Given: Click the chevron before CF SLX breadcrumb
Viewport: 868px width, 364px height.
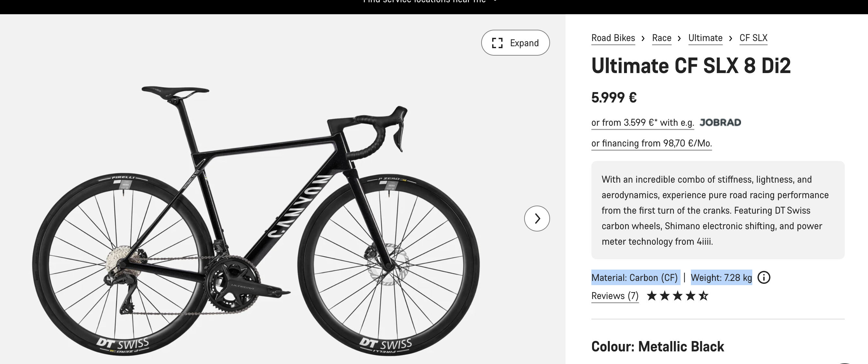Looking at the screenshot, I should click(731, 38).
